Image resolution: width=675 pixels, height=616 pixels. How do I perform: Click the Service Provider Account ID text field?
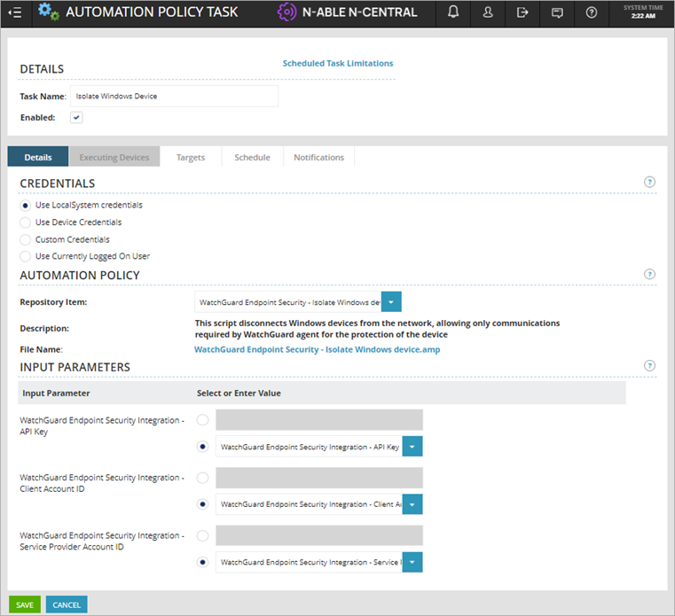(319, 535)
